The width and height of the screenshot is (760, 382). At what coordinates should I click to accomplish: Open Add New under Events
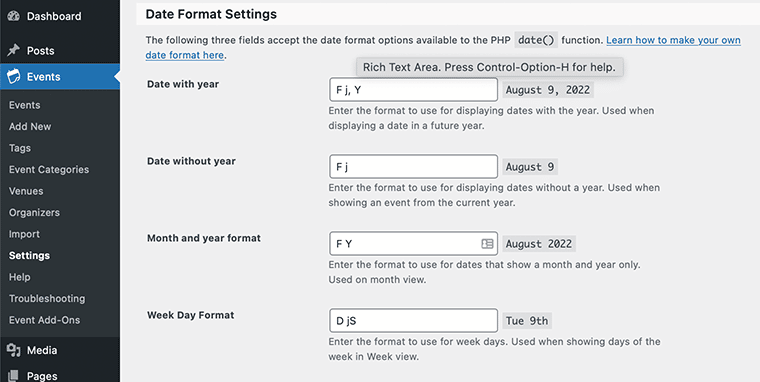pos(30,127)
